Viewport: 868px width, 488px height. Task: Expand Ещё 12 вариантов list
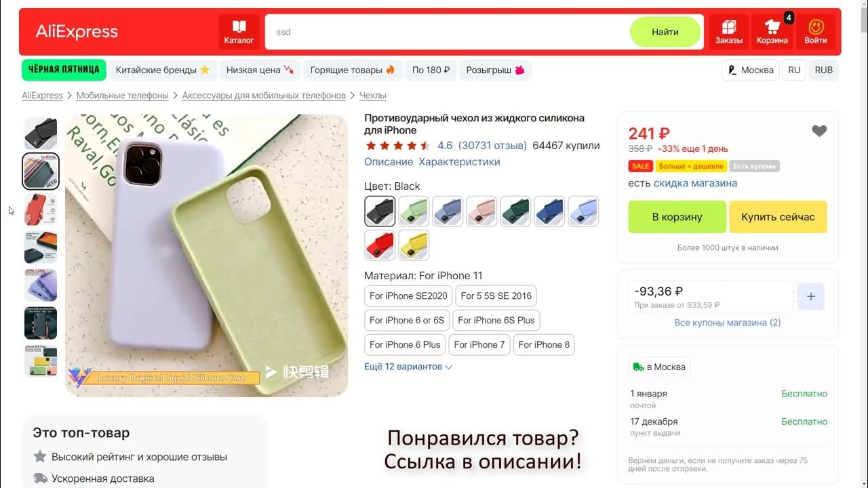(408, 367)
